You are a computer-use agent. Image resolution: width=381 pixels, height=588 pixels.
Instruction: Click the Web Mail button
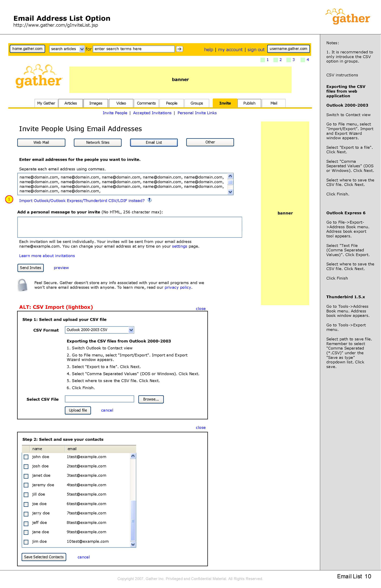(x=41, y=142)
